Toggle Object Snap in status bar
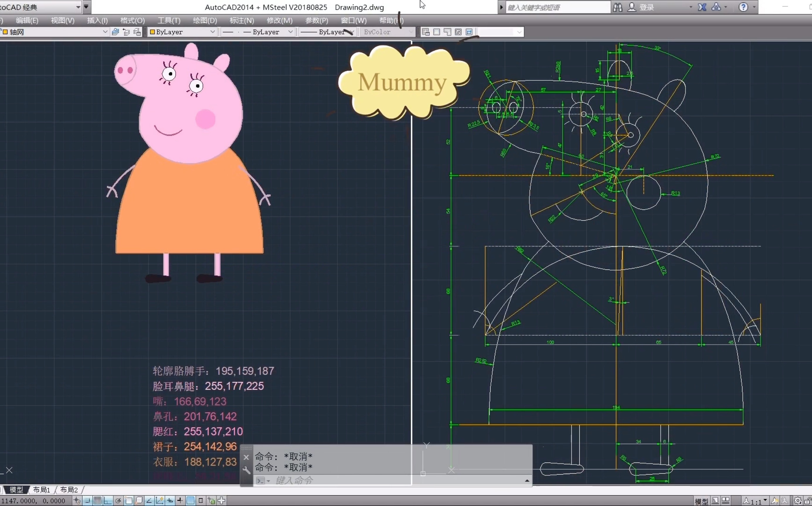Screen dimensions: 812x506 pos(129,501)
